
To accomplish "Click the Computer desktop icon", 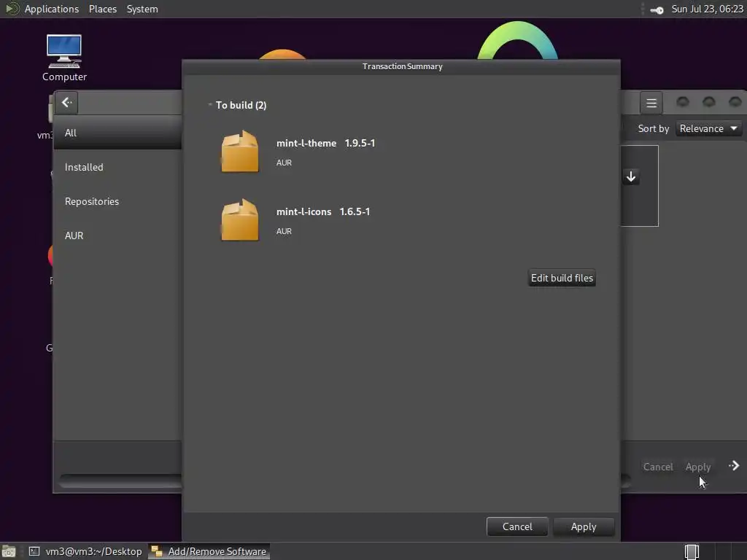I will (64, 58).
